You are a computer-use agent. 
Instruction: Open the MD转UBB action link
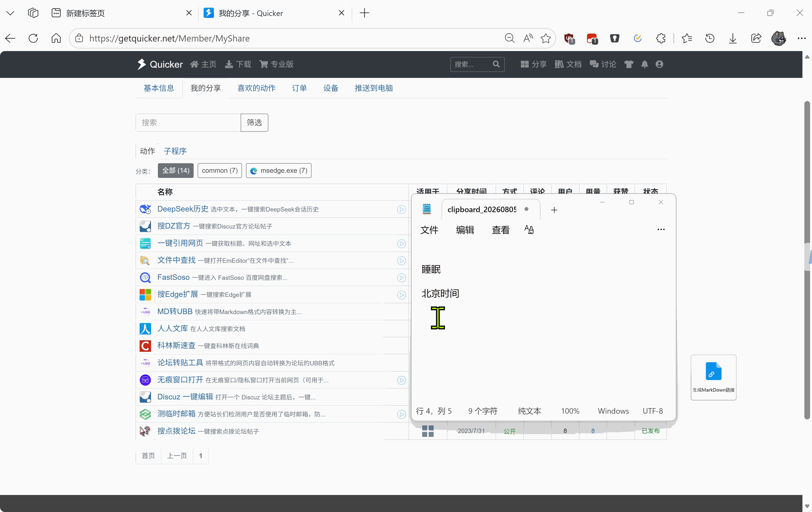pyautogui.click(x=175, y=311)
